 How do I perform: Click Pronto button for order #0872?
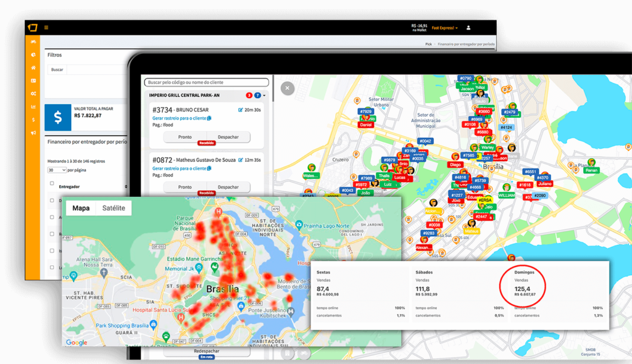click(185, 187)
